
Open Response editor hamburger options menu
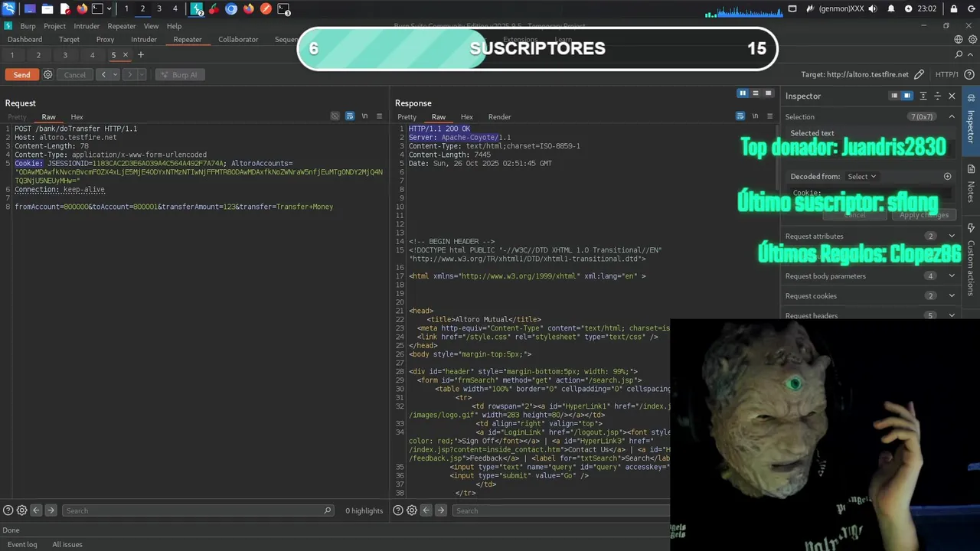point(769,116)
